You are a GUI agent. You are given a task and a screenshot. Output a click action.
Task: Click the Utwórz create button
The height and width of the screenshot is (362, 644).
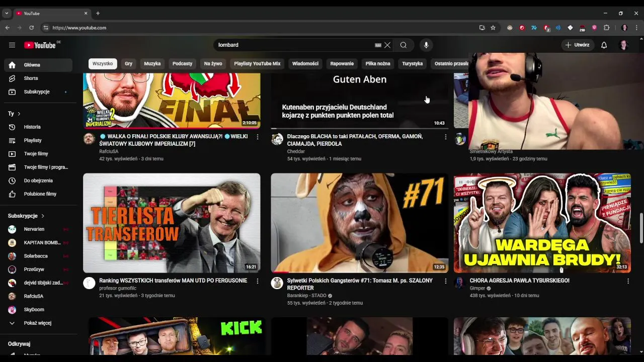tap(577, 45)
